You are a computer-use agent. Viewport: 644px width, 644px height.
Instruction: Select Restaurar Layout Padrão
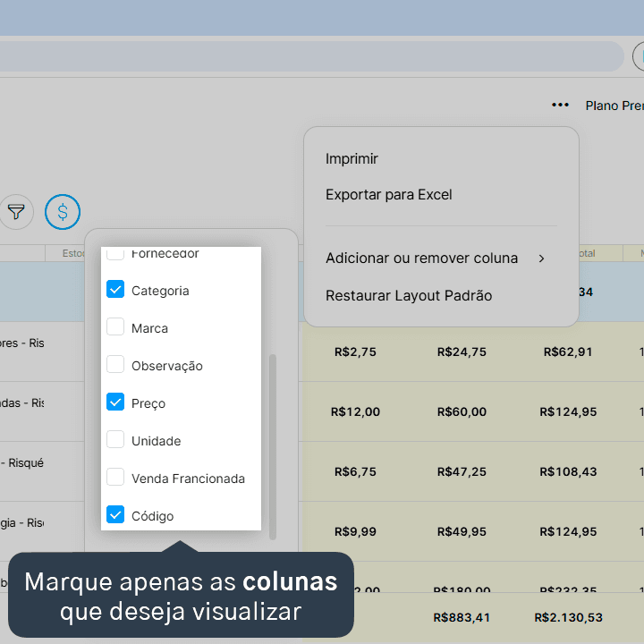(409, 296)
